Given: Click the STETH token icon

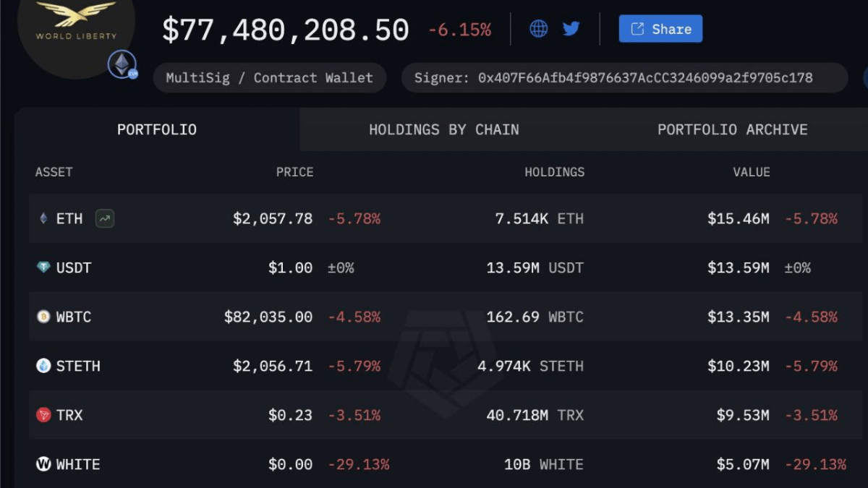Looking at the screenshot, I should click(43, 366).
